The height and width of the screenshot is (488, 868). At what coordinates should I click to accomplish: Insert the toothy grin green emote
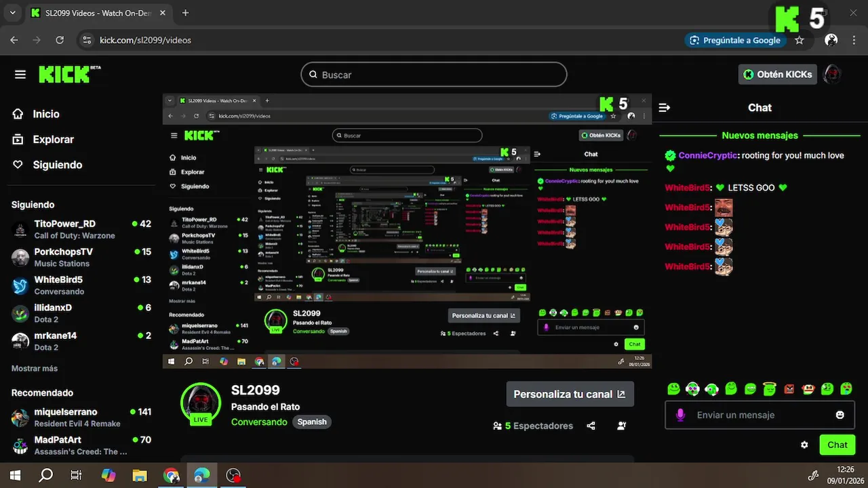click(750, 389)
